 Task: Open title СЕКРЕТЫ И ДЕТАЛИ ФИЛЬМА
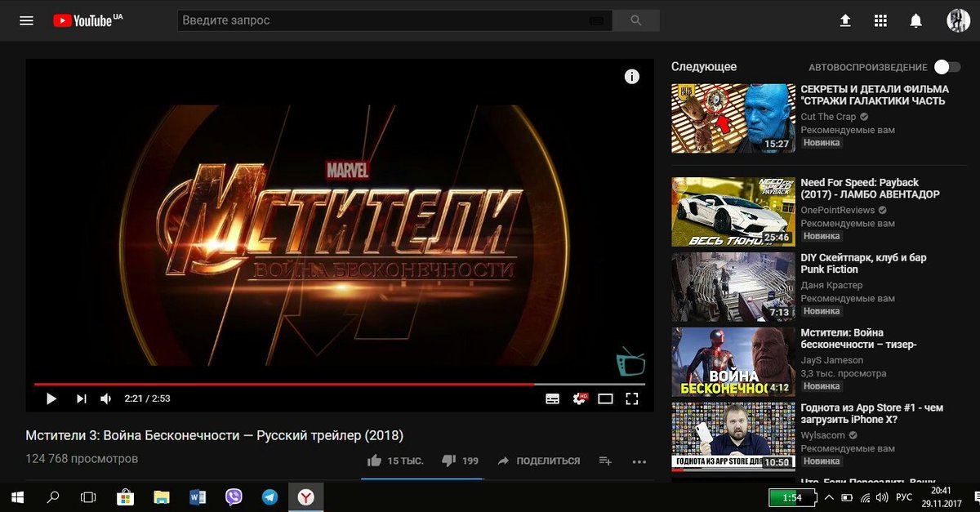[874, 95]
